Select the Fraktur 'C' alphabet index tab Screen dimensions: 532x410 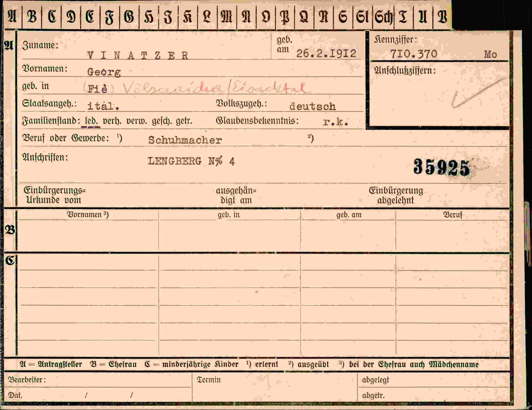click(x=52, y=16)
